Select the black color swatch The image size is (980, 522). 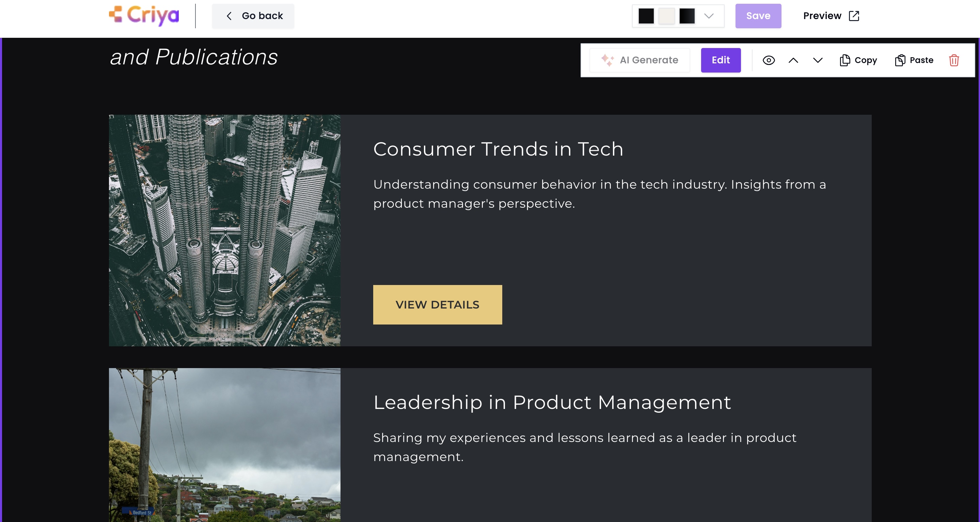[646, 16]
